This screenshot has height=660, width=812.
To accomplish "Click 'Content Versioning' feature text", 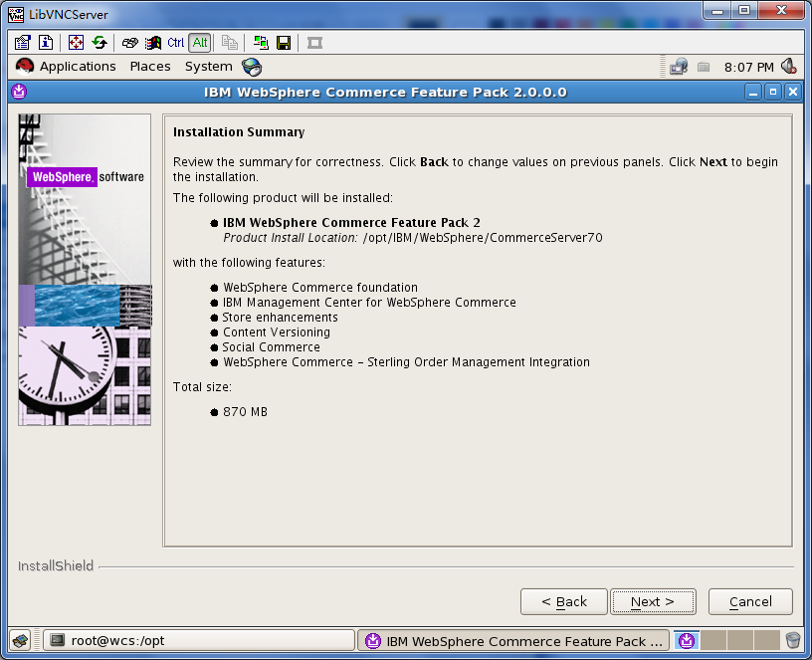I will tap(277, 332).
